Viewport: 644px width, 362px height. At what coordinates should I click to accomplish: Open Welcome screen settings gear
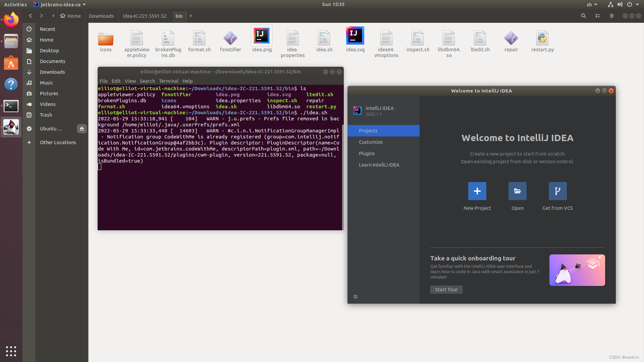356,297
